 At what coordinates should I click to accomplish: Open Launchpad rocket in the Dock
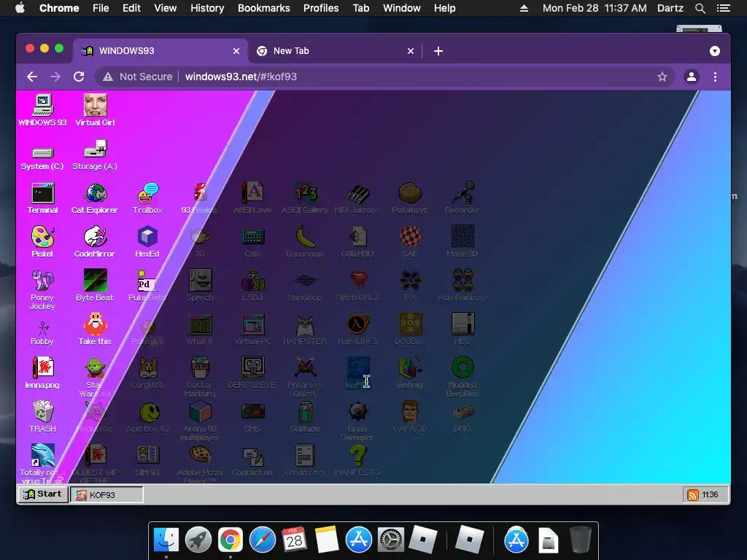198,540
